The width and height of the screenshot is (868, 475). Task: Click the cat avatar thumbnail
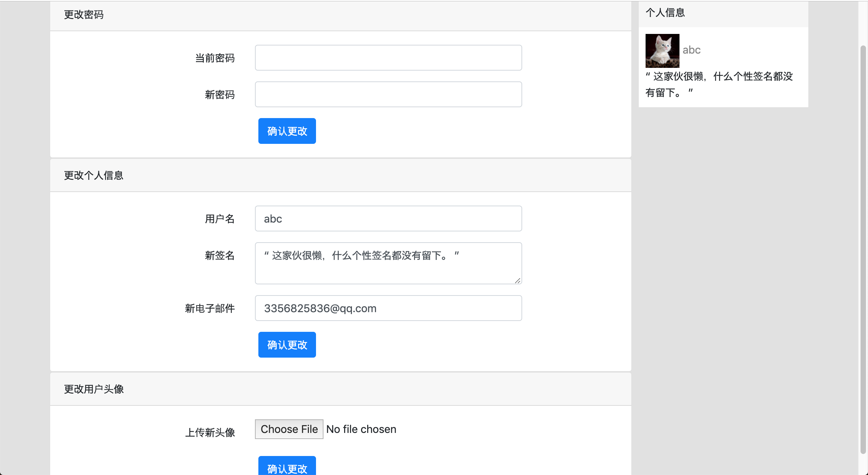click(x=662, y=51)
